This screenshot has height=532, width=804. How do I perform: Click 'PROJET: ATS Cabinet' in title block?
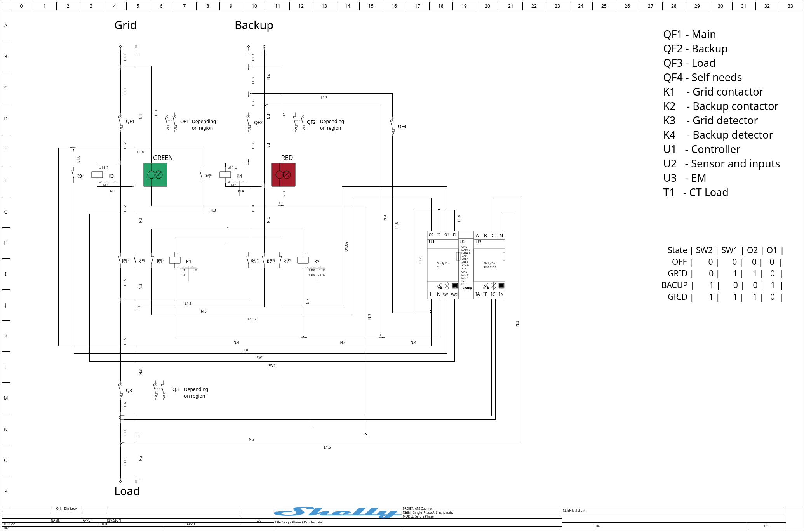point(418,509)
